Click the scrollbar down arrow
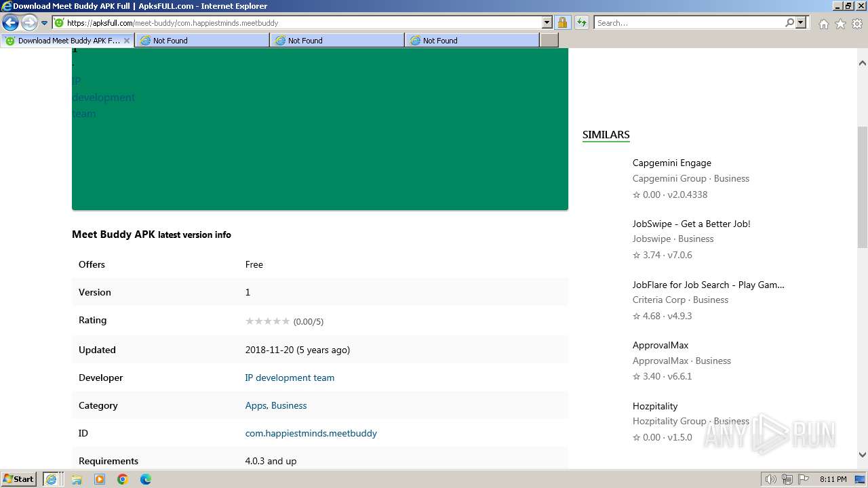 pos(863,455)
